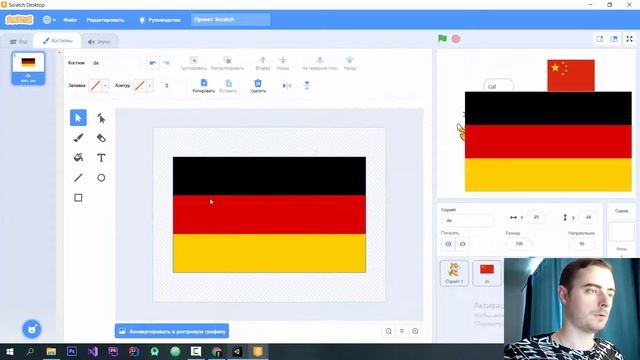Select the China flag sprite thumbnail
The width and height of the screenshot is (640, 360).
click(487, 273)
